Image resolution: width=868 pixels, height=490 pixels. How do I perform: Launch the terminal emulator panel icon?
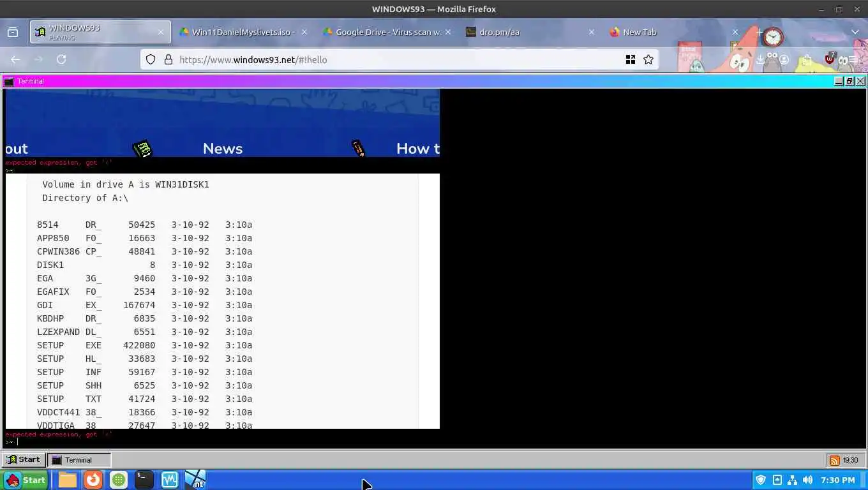144,480
